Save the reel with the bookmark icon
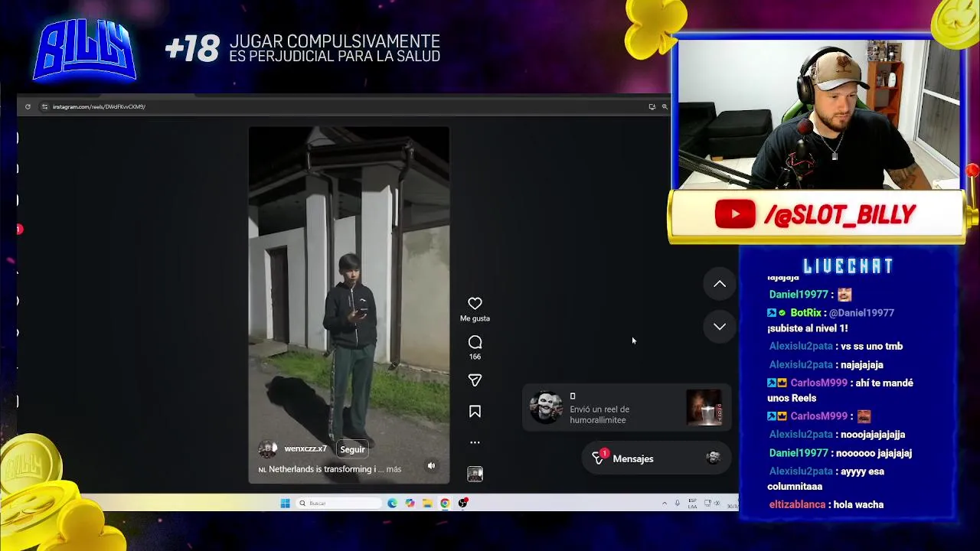 (x=475, y=412)
